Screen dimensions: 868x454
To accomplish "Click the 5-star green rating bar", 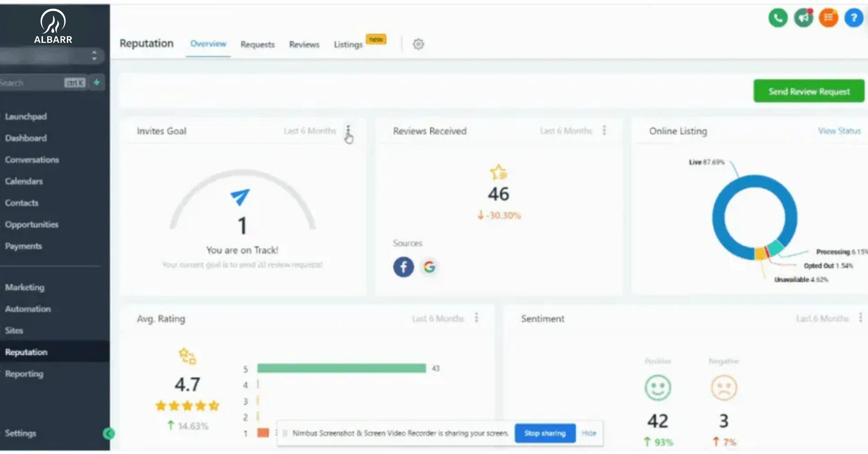I will 341,368.
